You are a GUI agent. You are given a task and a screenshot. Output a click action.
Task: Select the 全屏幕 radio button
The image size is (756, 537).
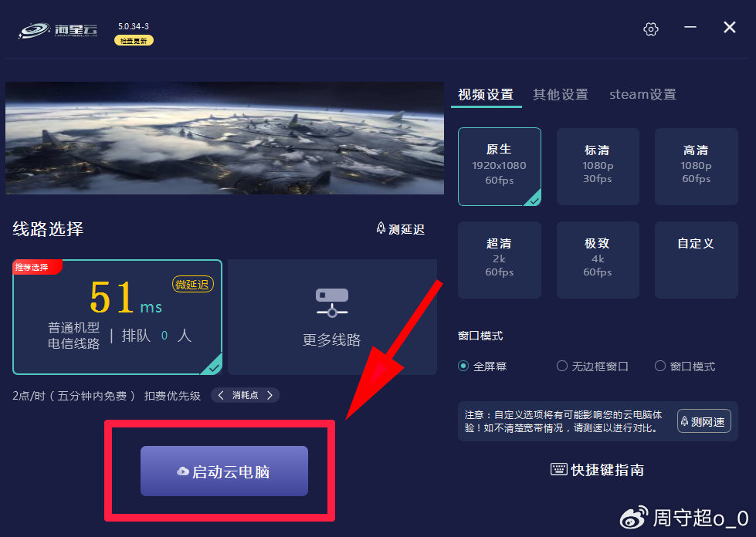click(x=463, y=366)
